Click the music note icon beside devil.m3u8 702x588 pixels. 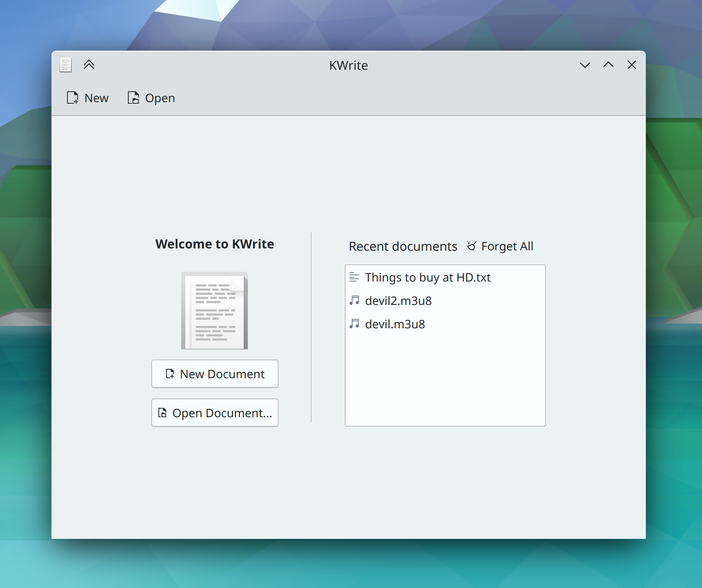coord(354,324)
